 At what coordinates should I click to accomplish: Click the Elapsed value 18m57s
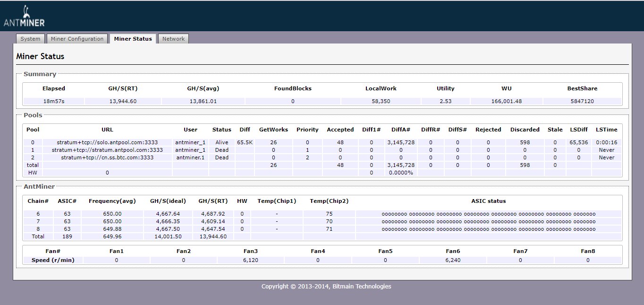click(54, 101)
